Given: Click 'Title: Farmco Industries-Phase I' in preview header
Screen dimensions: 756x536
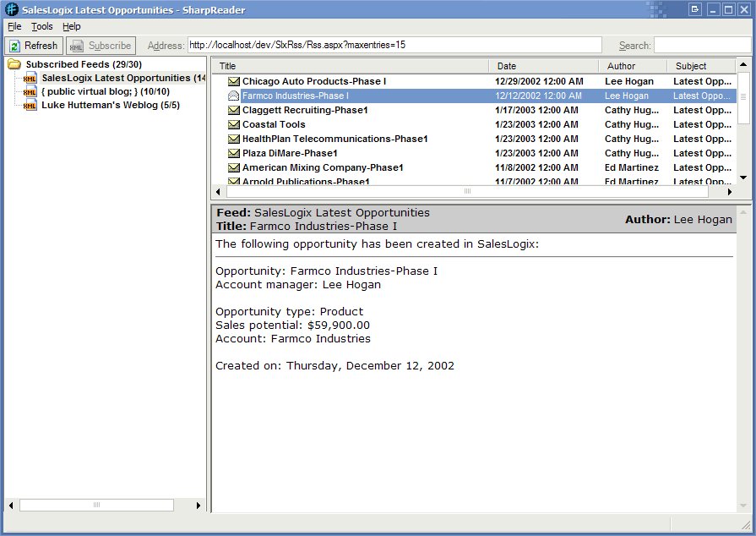Looking at the screenshot, I should pos(307,227).
